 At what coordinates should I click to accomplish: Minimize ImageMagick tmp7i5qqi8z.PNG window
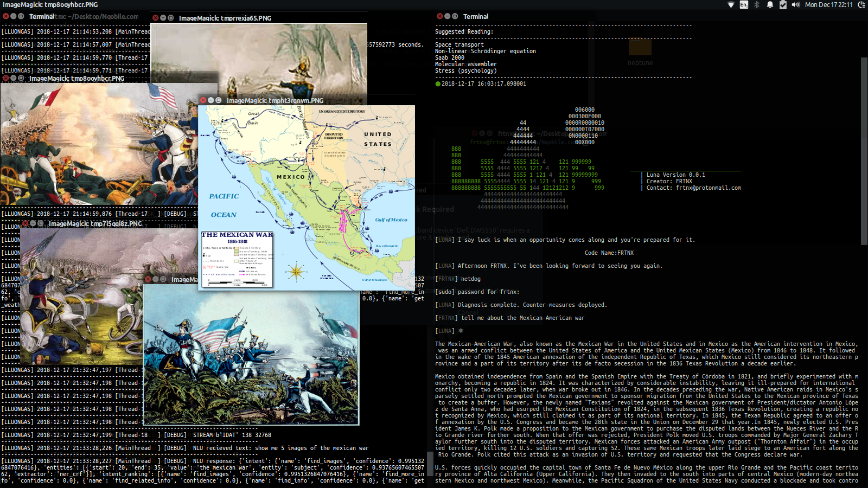(x=33, y=223)
